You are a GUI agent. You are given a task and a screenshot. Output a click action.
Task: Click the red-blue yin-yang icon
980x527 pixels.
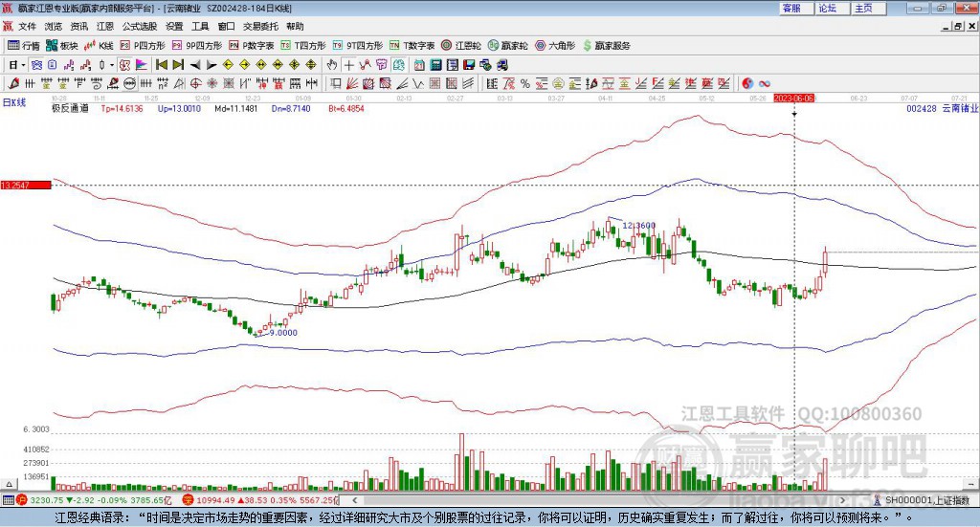pyautogui.click(x=747, y=83)
